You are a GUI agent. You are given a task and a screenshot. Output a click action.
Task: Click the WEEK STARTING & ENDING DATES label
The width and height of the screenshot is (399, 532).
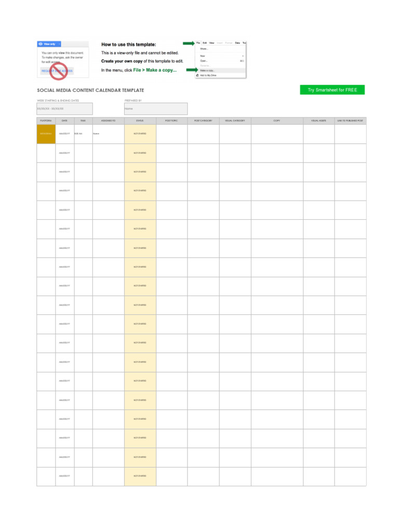(58, 101)
